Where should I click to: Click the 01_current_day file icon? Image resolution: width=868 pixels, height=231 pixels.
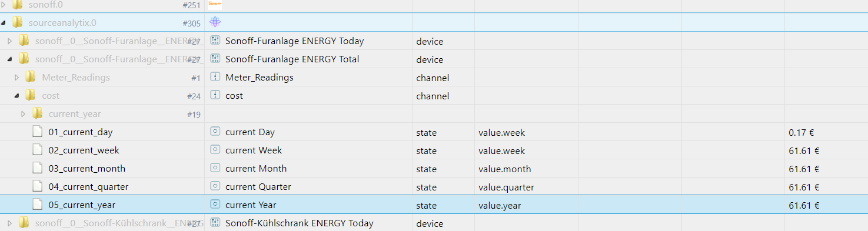pyautogui.click(x=37, y=132)
